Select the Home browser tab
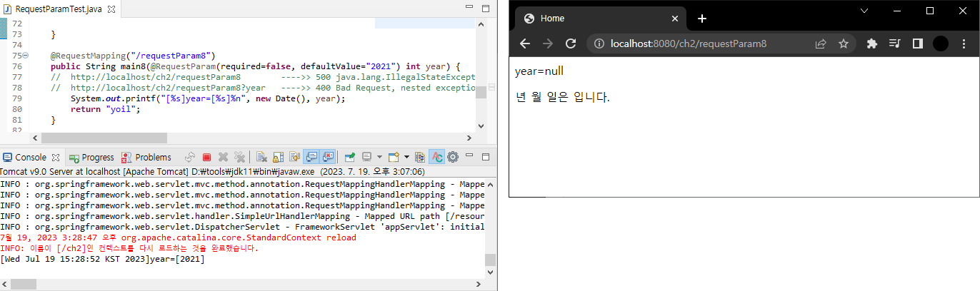The height and width of the screenshot is (291, 980). 601,19
